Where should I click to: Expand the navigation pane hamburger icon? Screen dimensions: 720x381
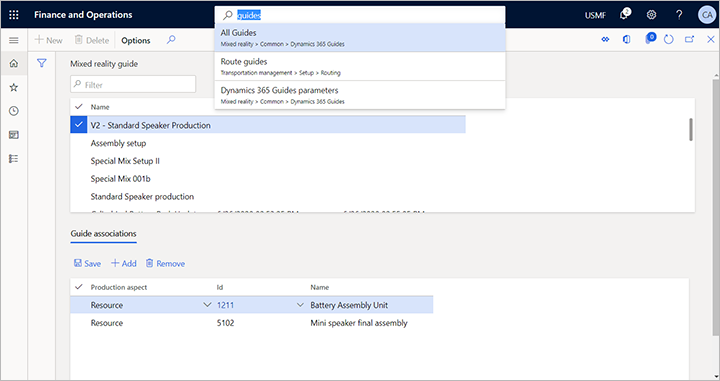click(14, 40)
